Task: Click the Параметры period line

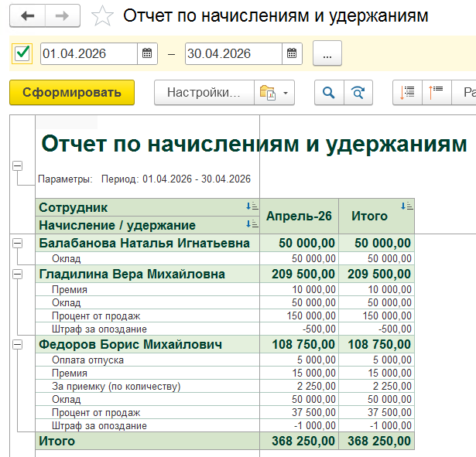Action: point(144,179)
